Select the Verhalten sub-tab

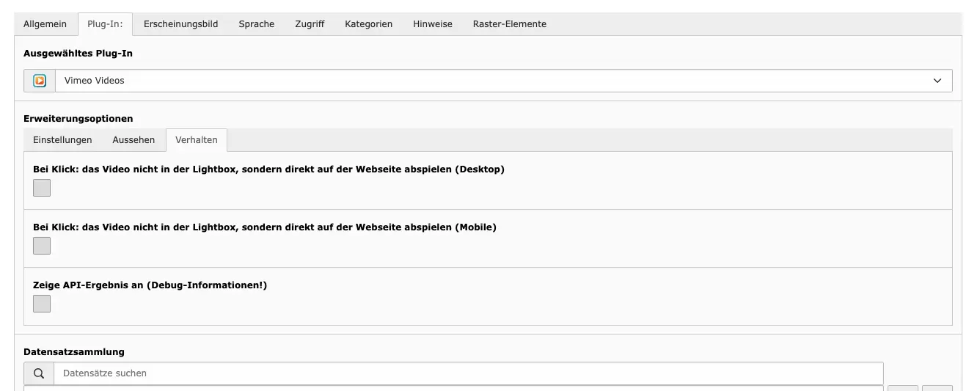click(x=197, y=140)
